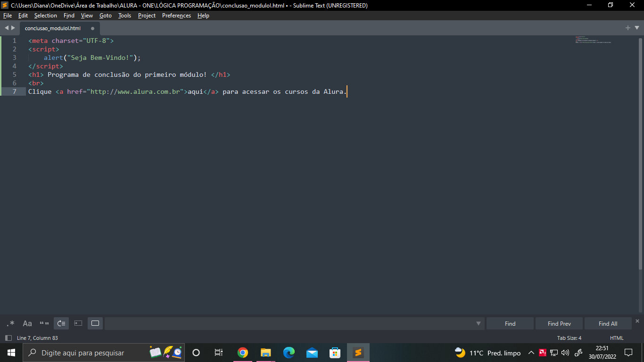Image resolution: width=644 pixels, height=362 pixels.
Task: Go to previous tab with left arrow
Action: [x=6, y=28]
